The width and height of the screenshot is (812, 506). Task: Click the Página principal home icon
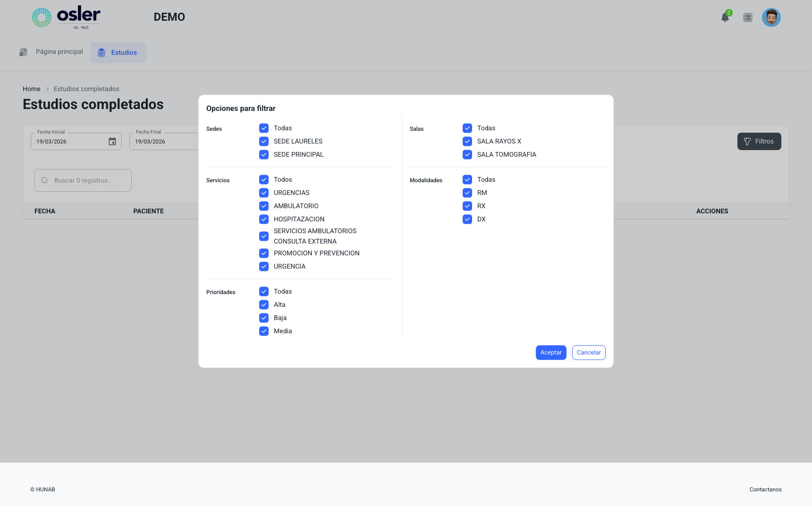click(x=23, y=52)
